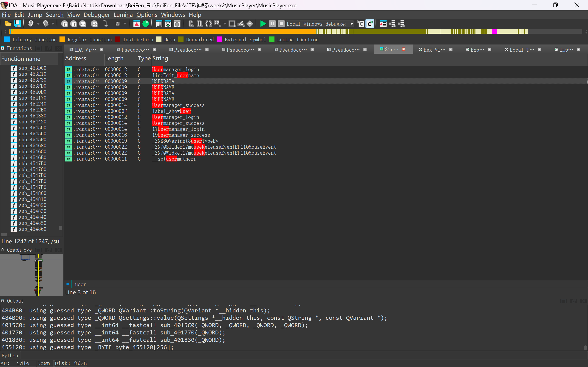Image resolution: width=588 pixels, height=367 pixels.
Task: Click the Stop process square icon
Action: point(281,24)
